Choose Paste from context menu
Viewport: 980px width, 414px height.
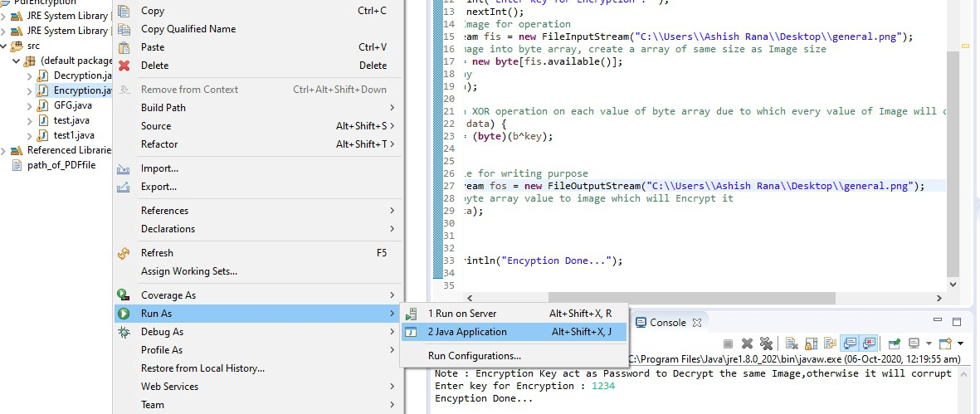pos(260,46)
